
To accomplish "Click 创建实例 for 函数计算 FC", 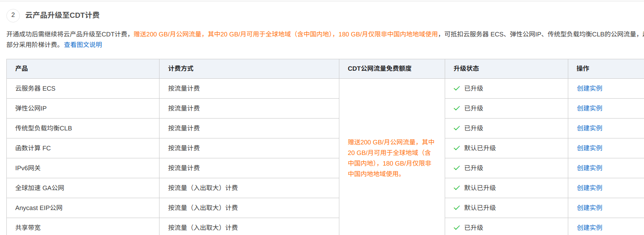I will 589,148.
